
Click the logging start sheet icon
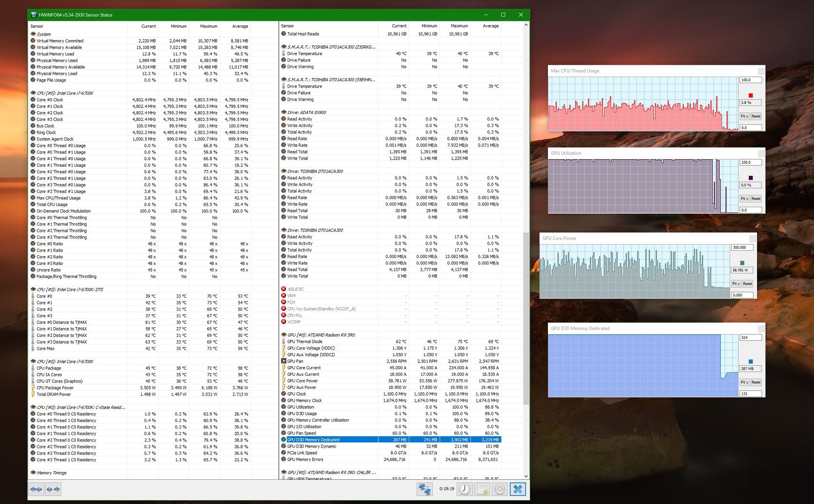click(x=482, y=489)
